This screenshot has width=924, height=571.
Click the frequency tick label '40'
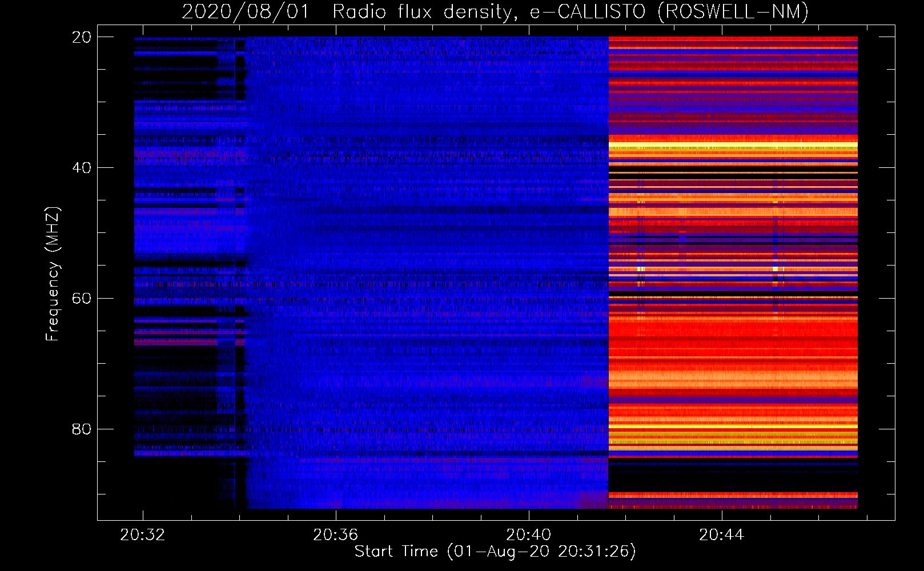tap(82, 168)
